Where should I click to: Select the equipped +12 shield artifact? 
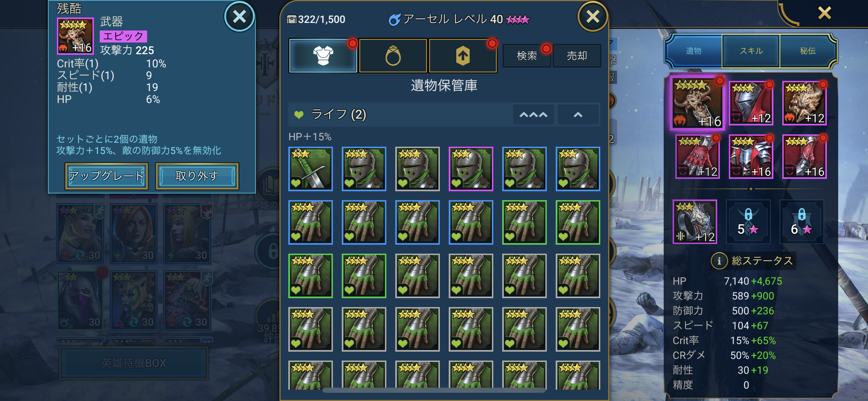(x=804, y=103)
